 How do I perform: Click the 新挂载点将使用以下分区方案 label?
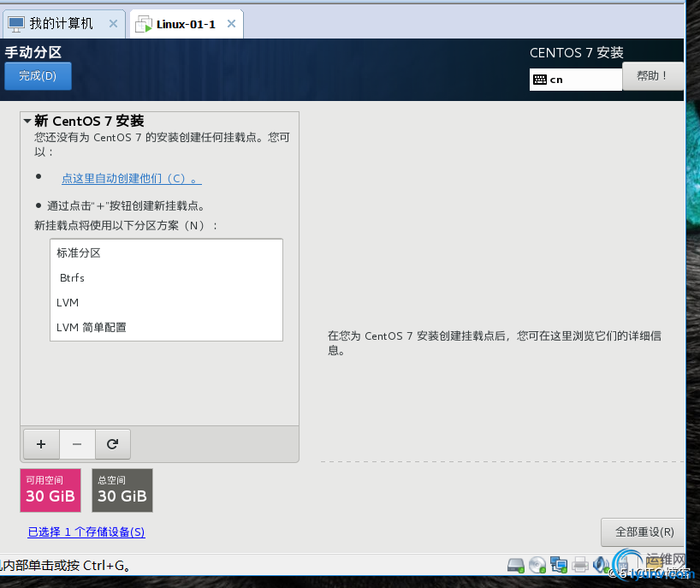tap(127, 225)
